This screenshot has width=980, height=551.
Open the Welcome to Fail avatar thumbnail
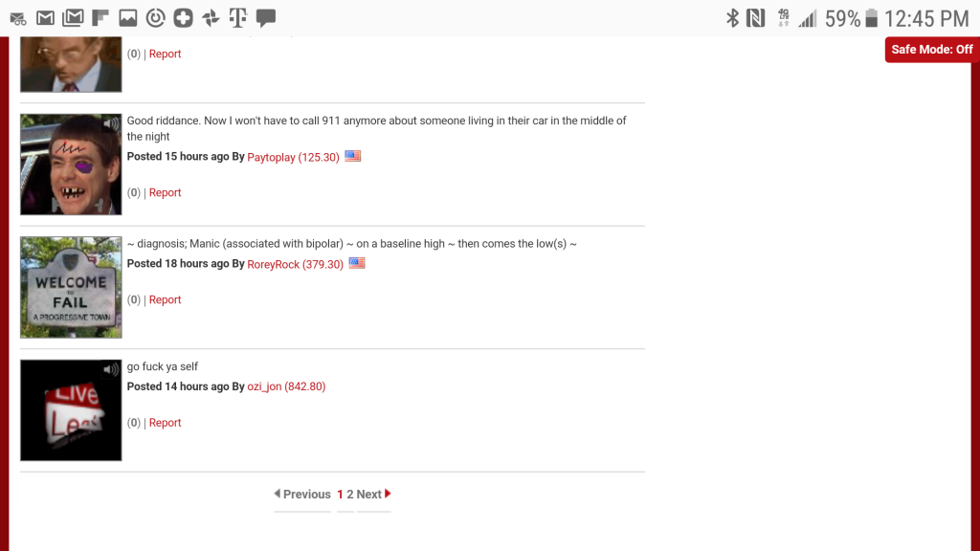pos(71,287)
